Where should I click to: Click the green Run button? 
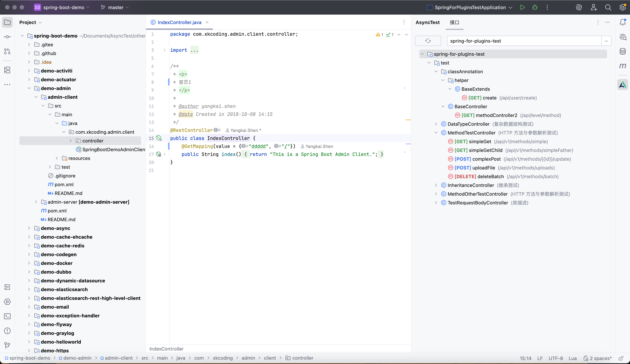[x=522, y=7]
